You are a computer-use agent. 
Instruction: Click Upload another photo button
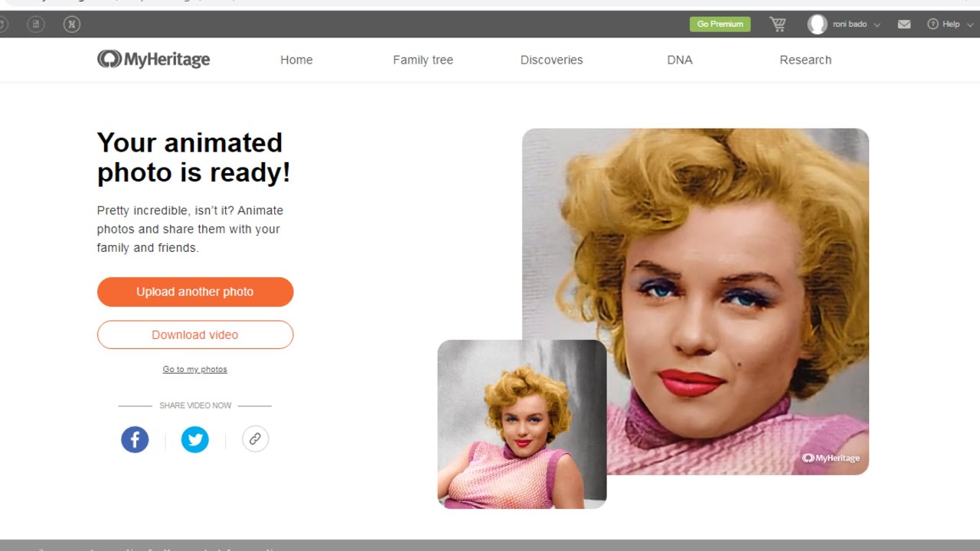[x=195, y=292]
